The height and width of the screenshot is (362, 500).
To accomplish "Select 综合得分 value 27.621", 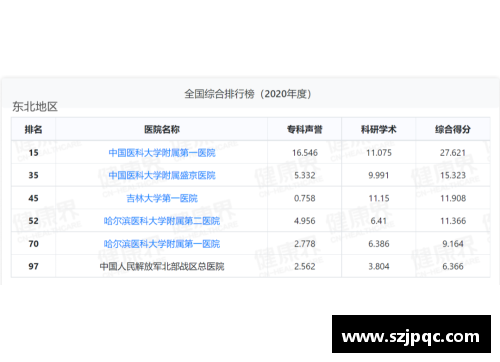I will coord(453,153).
